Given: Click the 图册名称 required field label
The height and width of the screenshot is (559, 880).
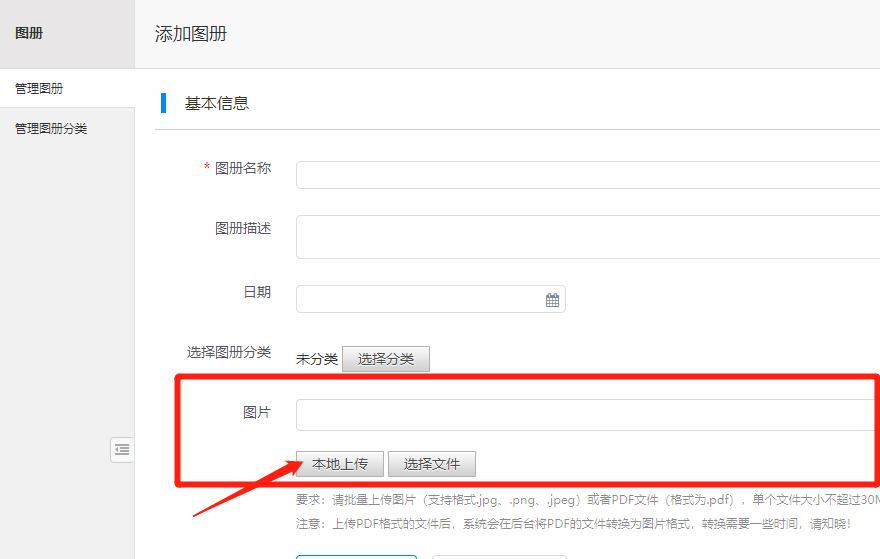Looking at the screenshot, I should point(242,168).
